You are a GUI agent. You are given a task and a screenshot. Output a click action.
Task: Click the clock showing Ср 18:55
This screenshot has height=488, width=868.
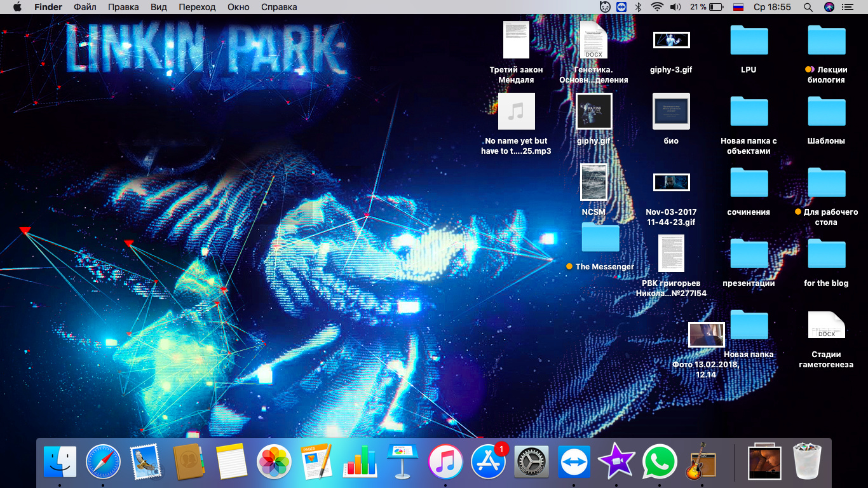[x=772, y=7]
